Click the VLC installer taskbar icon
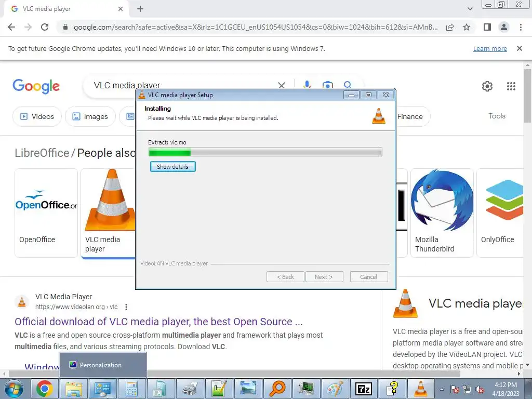The width and height of the screenshot is (532, 399). [421, 389]
